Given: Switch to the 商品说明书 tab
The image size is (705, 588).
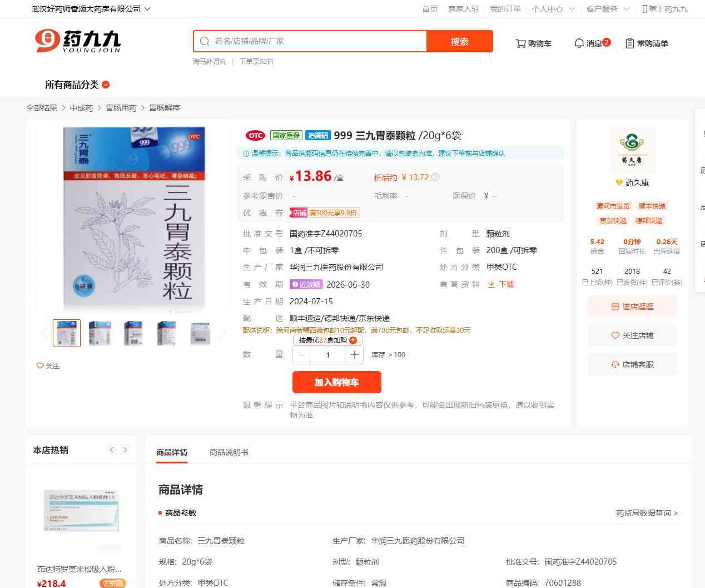Looking at the screenshot, I should coord(229,452).
